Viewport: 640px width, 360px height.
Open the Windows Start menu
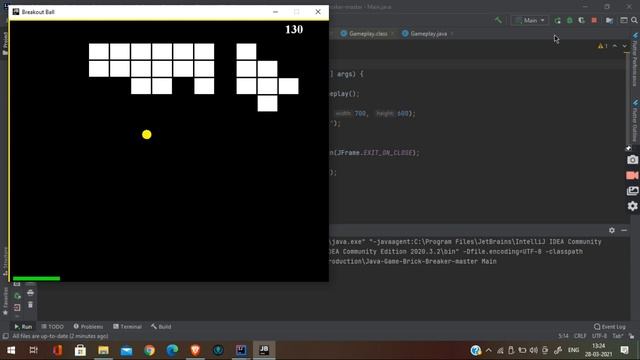coord(11,350)
